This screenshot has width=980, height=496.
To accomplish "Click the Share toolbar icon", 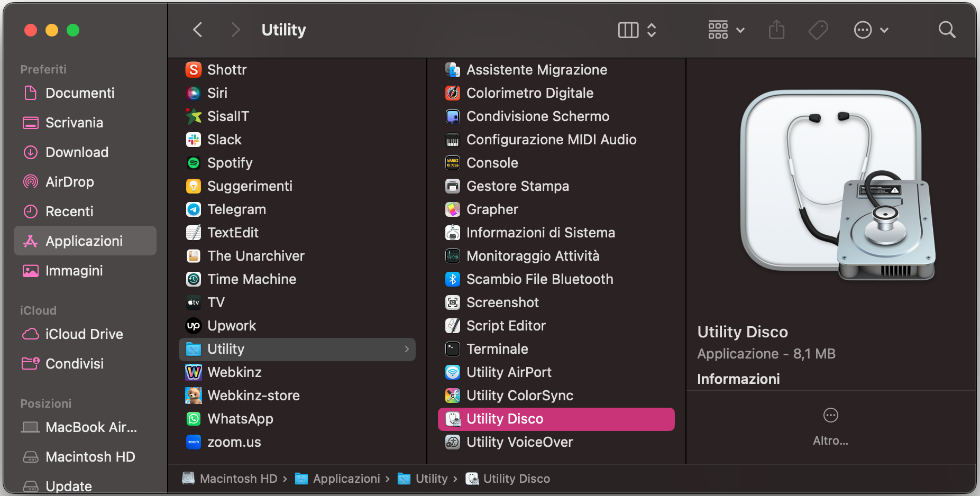I will pyautogui.click(x=776, y=30).
